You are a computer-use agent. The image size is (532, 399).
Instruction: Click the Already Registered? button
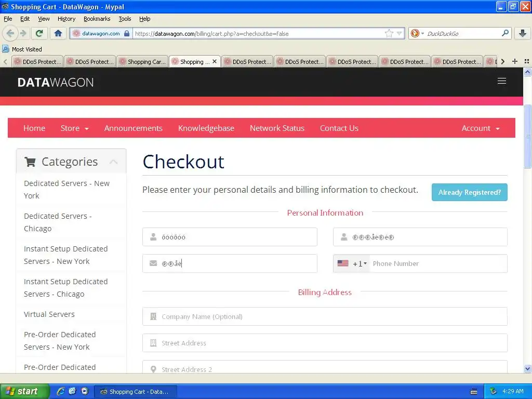[470, 192]
